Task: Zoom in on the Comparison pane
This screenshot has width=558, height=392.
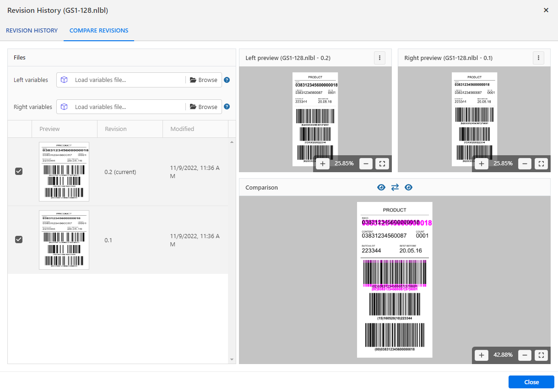Action: (481, 355)
